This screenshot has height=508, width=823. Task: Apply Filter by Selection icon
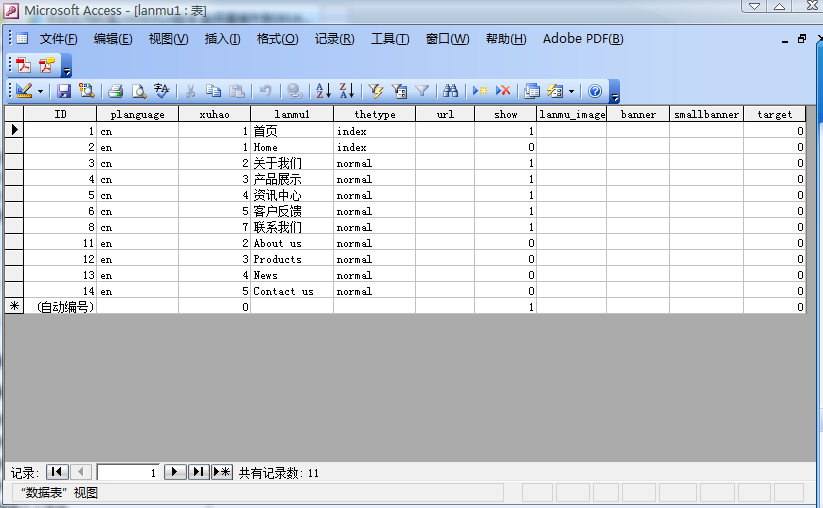[x=376, y=91]
